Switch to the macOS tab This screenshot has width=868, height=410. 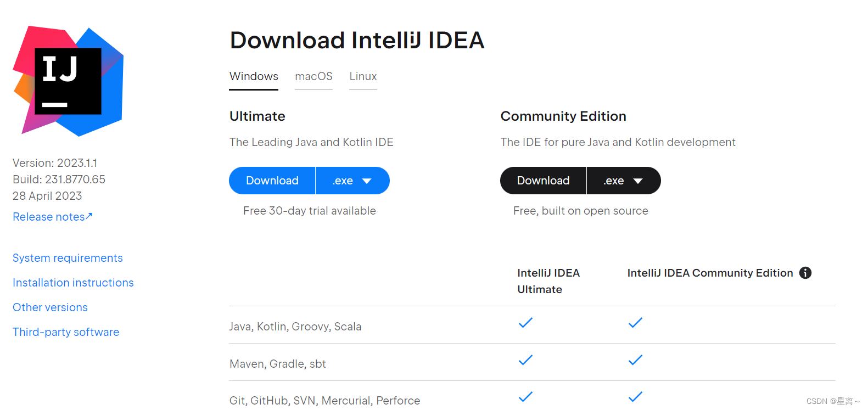313,76
